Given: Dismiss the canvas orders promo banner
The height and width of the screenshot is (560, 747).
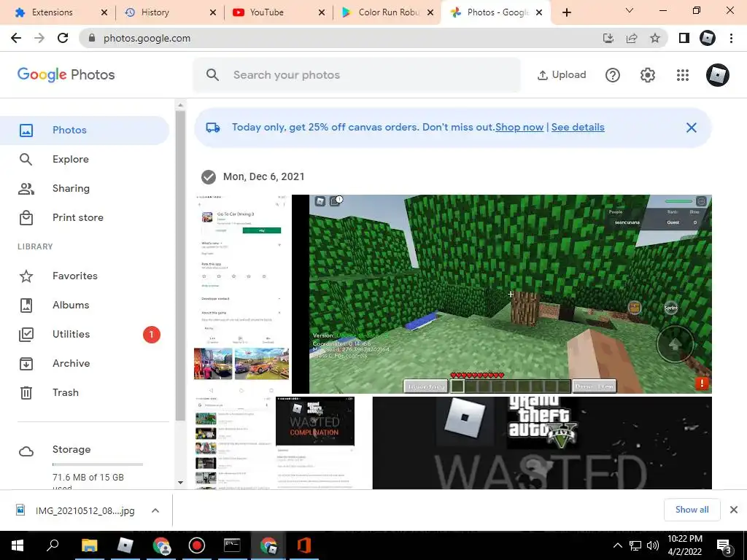Looking at the screenshot, I should point(692,128).
